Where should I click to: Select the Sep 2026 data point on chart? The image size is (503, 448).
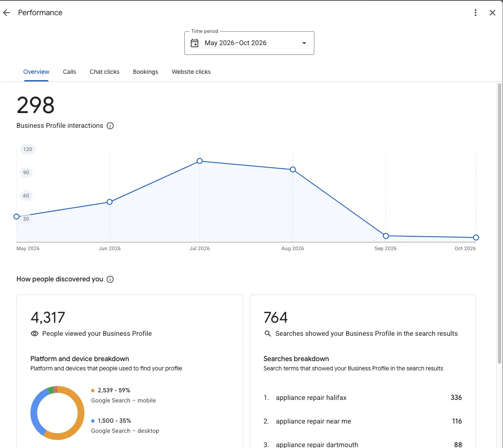(386, 236)
